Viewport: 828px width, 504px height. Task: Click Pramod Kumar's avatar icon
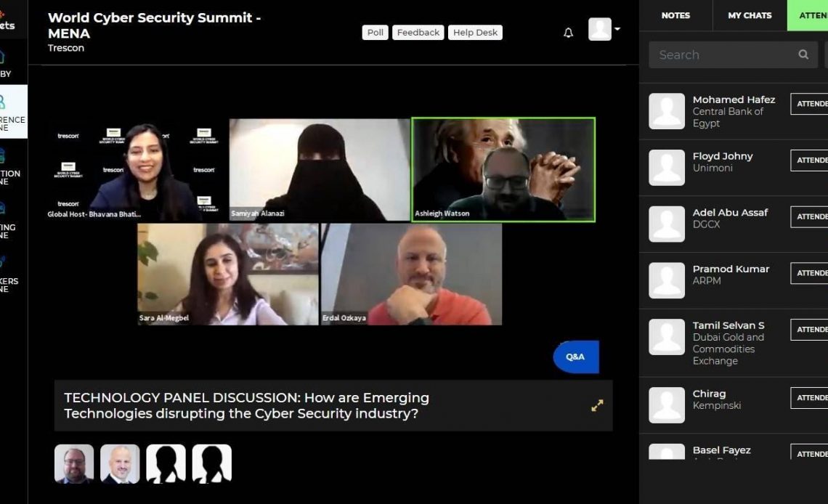click(x=667, y=281)
